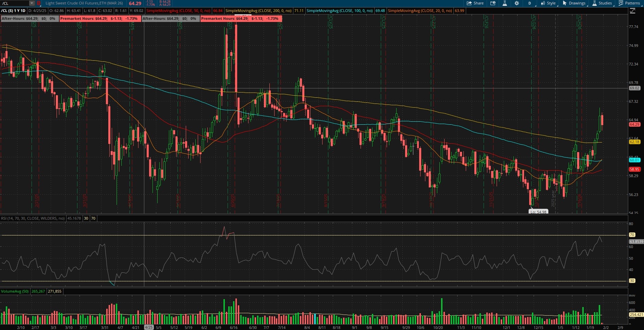
Task: Open the D timeframe dropdown
Action: click(x=531, y=3)
